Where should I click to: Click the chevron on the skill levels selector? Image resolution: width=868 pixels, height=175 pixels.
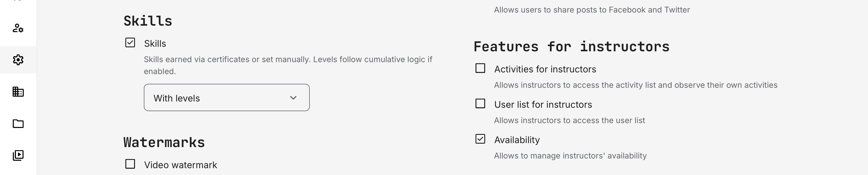(293, 98)
